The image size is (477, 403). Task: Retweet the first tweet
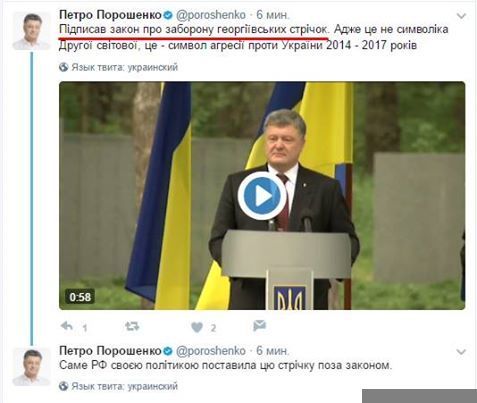click(x=132, y=326)
